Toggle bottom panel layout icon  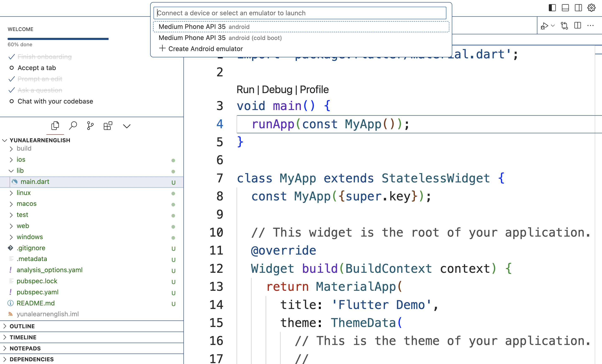565,8
